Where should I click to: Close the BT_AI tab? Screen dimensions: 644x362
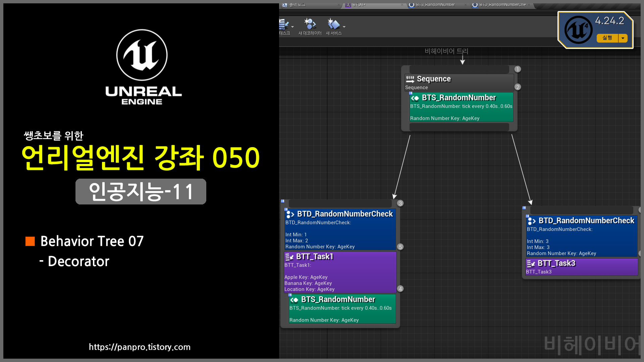pos(402,5)
